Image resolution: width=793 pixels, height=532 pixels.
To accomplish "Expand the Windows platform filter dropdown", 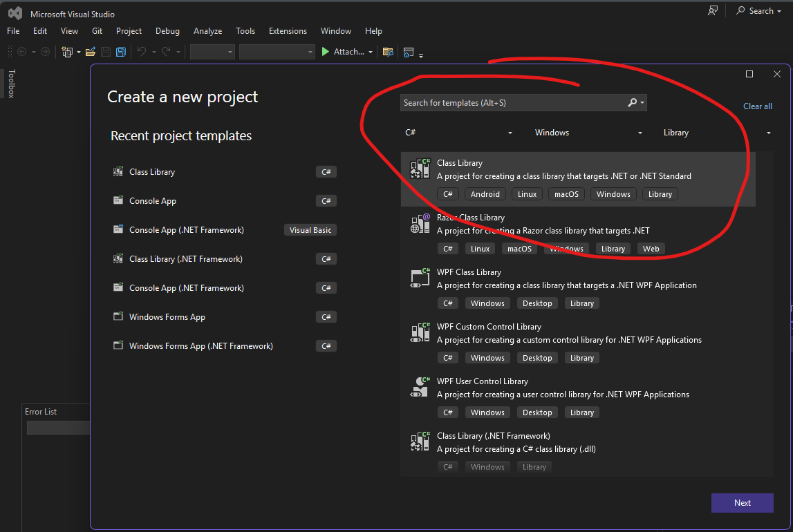I will coord(640,133).
